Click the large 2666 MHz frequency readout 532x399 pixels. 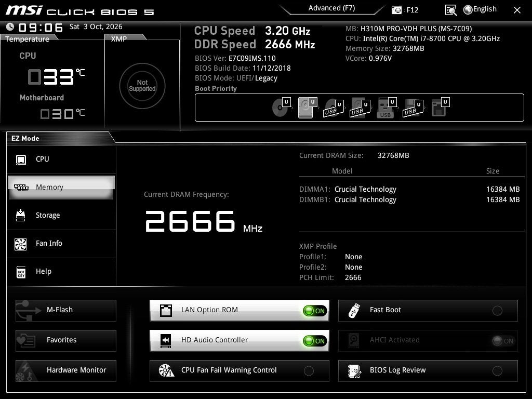point(204,221)
